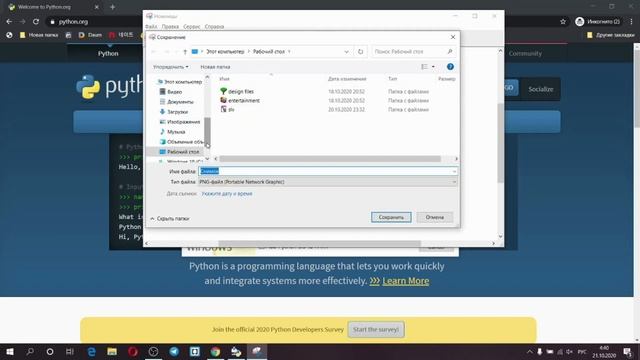Sort by the Имя column header

click(x=224, y=79)
